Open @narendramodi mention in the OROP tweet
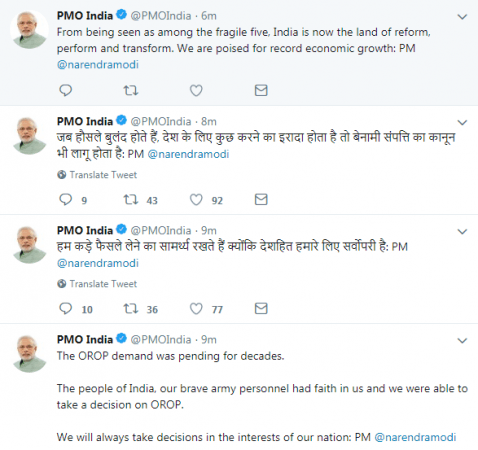This screenshot has height=450, width=478. click(415, 437)
